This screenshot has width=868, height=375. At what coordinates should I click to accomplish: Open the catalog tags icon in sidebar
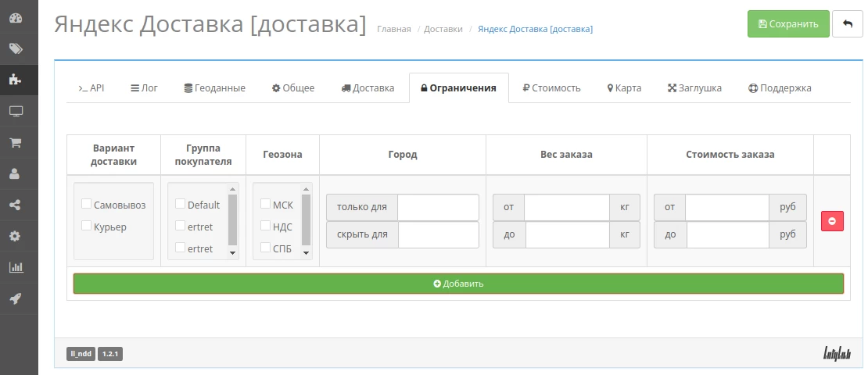click(x=16, y=48)
